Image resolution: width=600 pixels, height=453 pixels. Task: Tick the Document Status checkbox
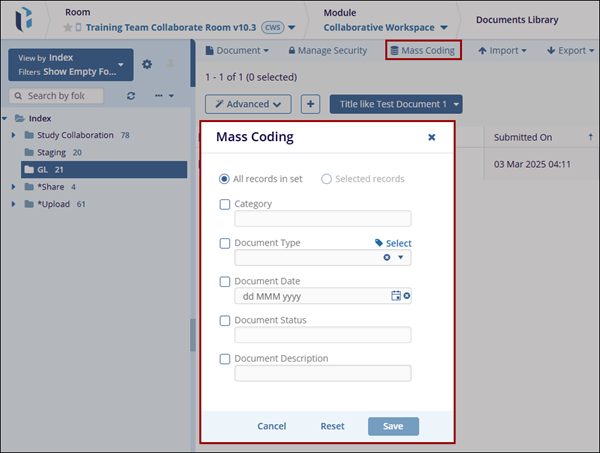[225, 320]
